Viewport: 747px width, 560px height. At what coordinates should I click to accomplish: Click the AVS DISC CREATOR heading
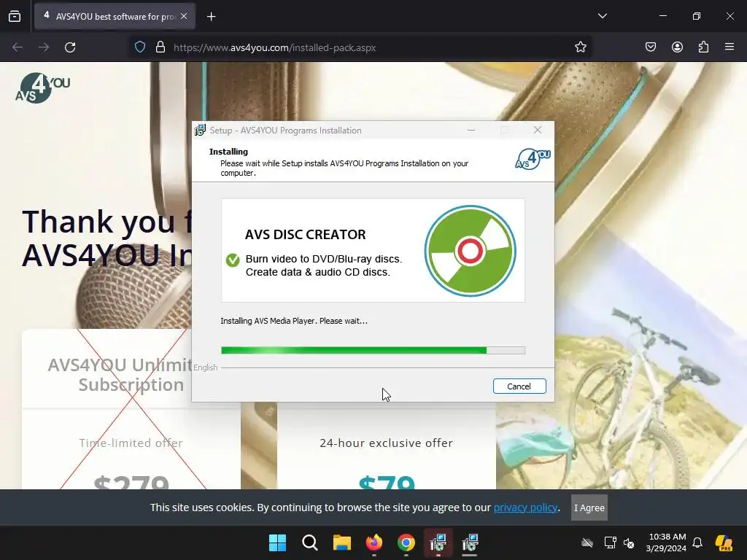[x=306, y=234]
